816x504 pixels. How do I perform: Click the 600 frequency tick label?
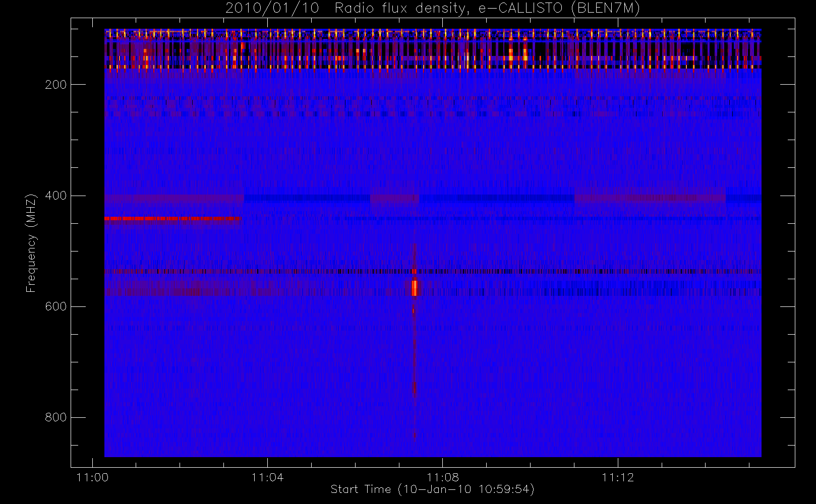pos(55,306)
